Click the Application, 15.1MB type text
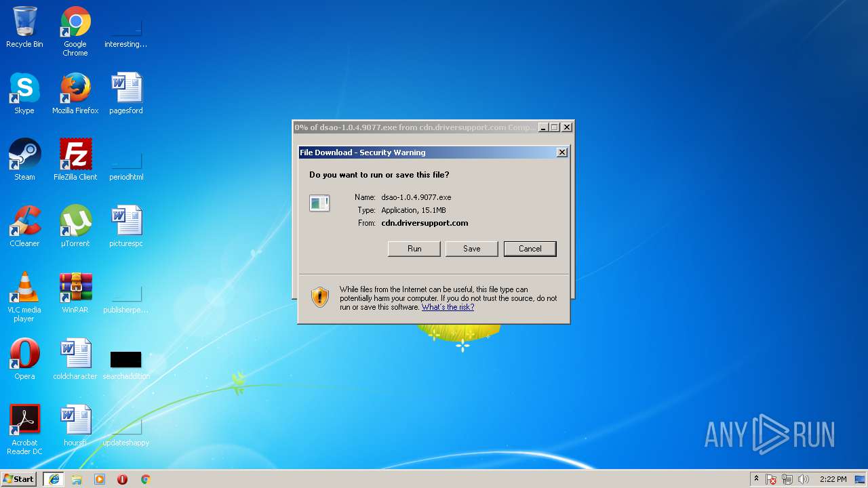868x488 pixels. pos(414,210)
